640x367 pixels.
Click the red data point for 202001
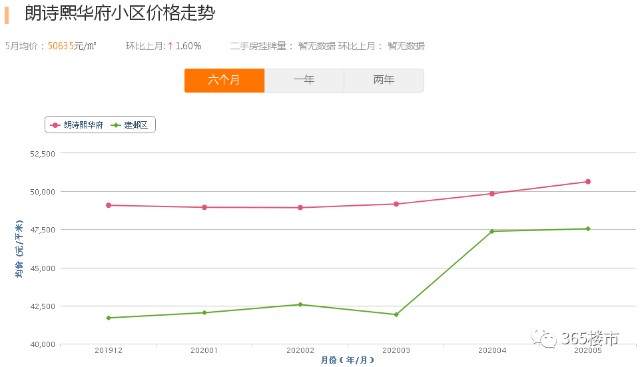coord(204,207)
